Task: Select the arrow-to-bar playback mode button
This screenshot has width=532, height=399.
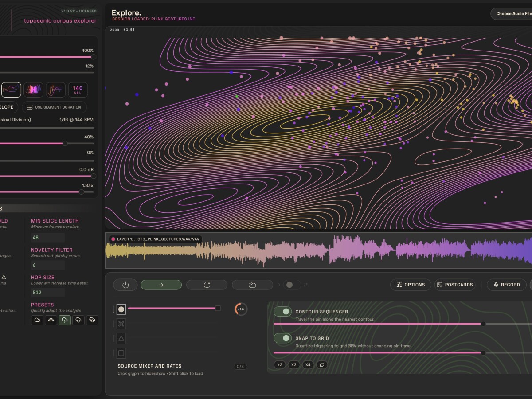Action: click(x=161, y=285)
